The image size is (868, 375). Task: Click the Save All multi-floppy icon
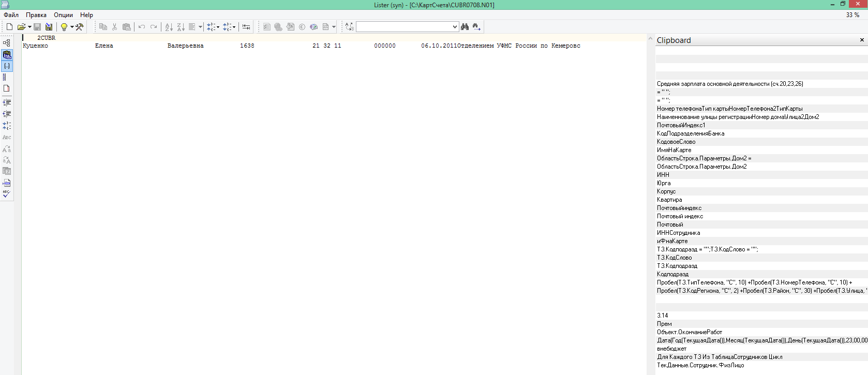(x=49, y=27)
